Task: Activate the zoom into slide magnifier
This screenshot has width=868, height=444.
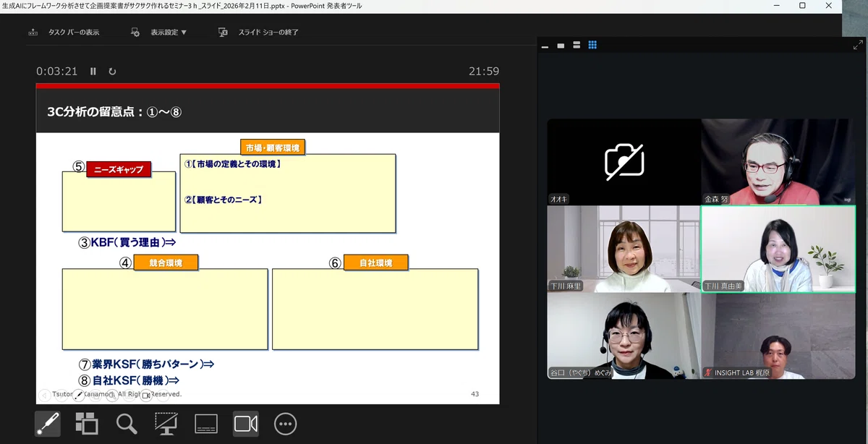Action: pyautogui.click(x=127, y=424)
